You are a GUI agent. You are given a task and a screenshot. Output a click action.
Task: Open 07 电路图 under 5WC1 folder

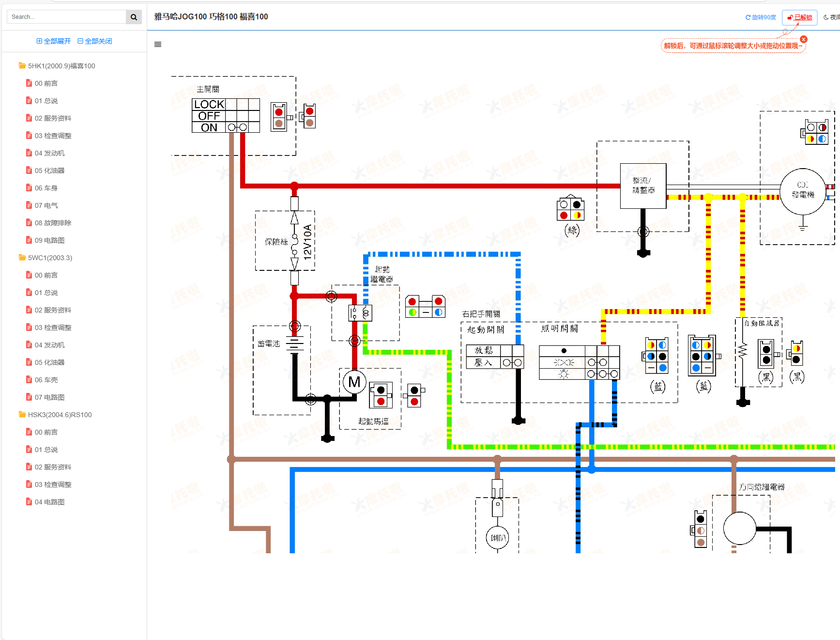tap(49, 397)
